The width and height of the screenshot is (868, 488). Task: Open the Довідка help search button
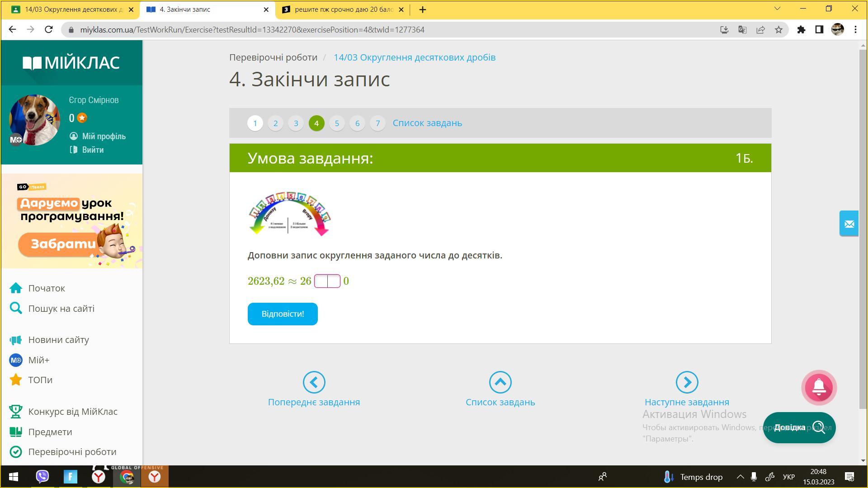pos(799,427)
